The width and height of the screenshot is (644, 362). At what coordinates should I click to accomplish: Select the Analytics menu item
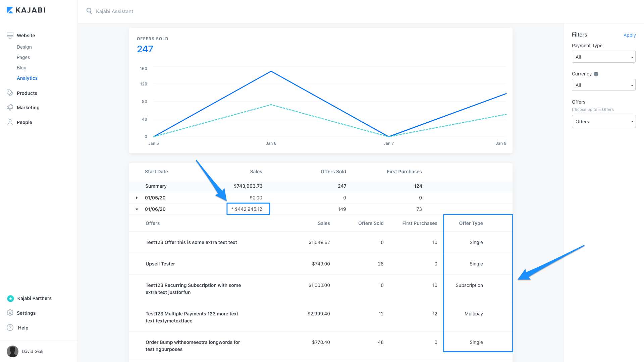point(27,78)
